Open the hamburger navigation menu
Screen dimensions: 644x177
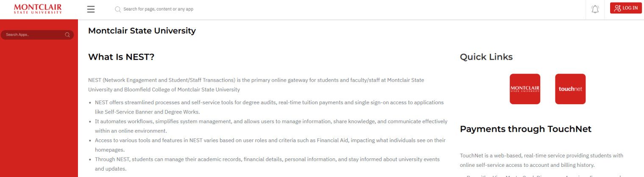tap(91, 9)
